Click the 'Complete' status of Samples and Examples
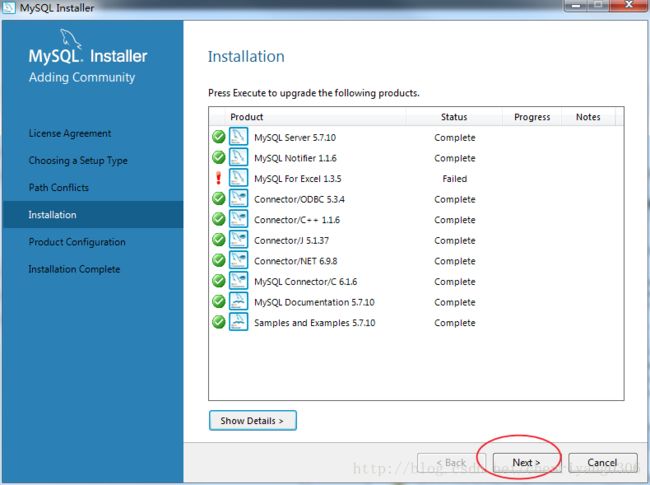The height and width of the screenshot is (485, 650). pyautogui.click(x=455, y=323)
